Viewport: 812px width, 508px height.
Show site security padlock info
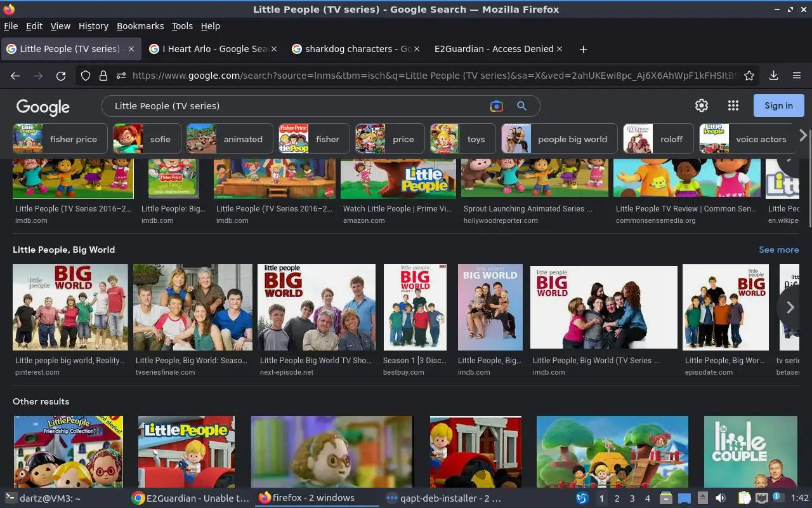point(103,76)
